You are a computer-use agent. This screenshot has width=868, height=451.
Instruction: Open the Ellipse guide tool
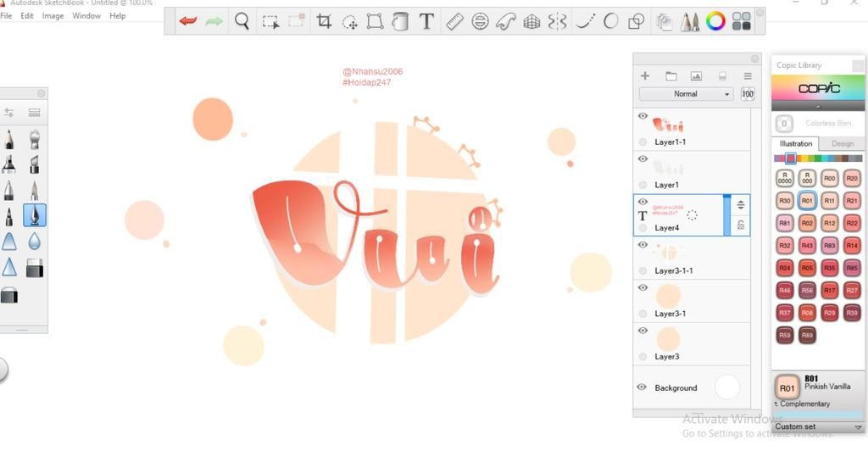click(x=480, y=21)
